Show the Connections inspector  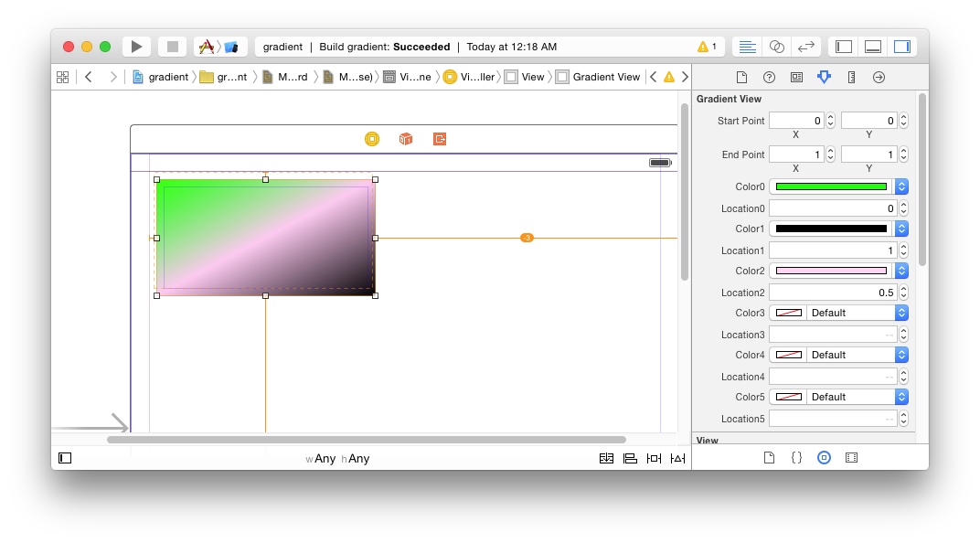[x=879, y=77]
